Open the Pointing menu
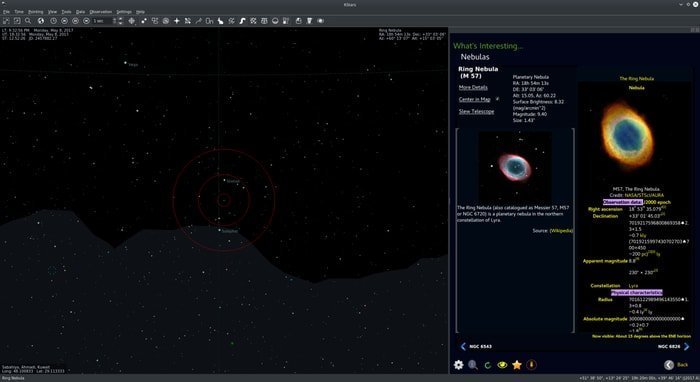This screenshot has width=700, height=382. coord(36,12)
